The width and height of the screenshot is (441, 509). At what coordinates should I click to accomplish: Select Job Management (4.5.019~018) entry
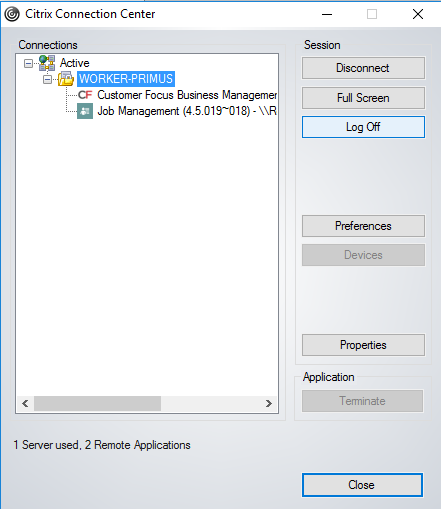click(187, 111)
